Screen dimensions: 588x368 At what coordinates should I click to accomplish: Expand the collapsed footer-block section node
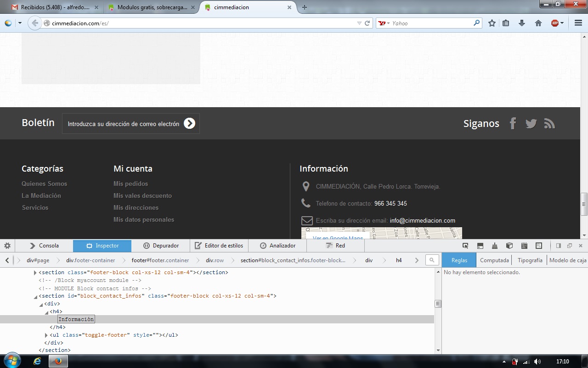click(35, 273)
